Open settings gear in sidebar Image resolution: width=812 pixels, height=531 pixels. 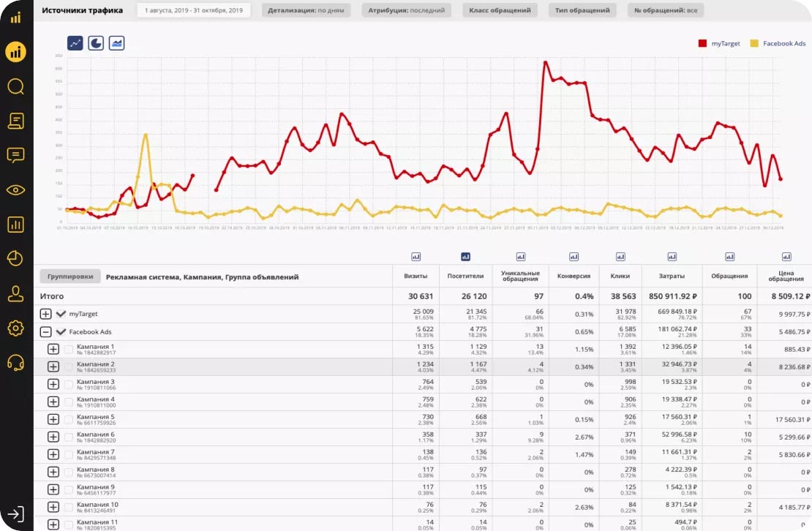coord(15,328)
